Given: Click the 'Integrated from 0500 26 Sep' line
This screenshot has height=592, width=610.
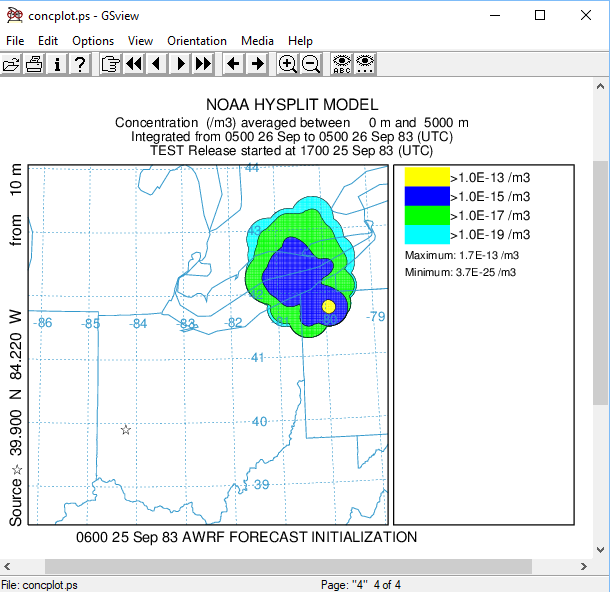Looking at the screenshot, I should [x=292, y=137].
